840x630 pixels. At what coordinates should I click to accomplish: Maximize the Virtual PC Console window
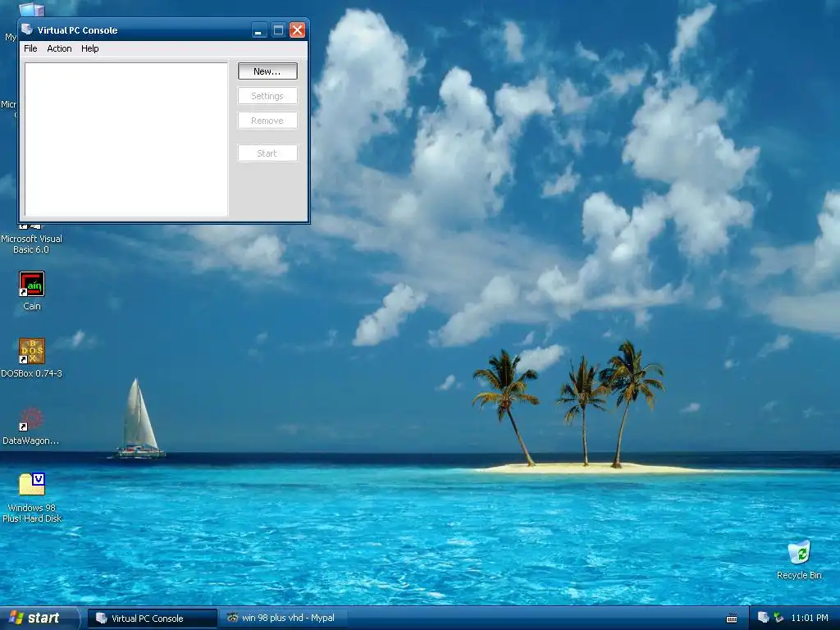278,30
